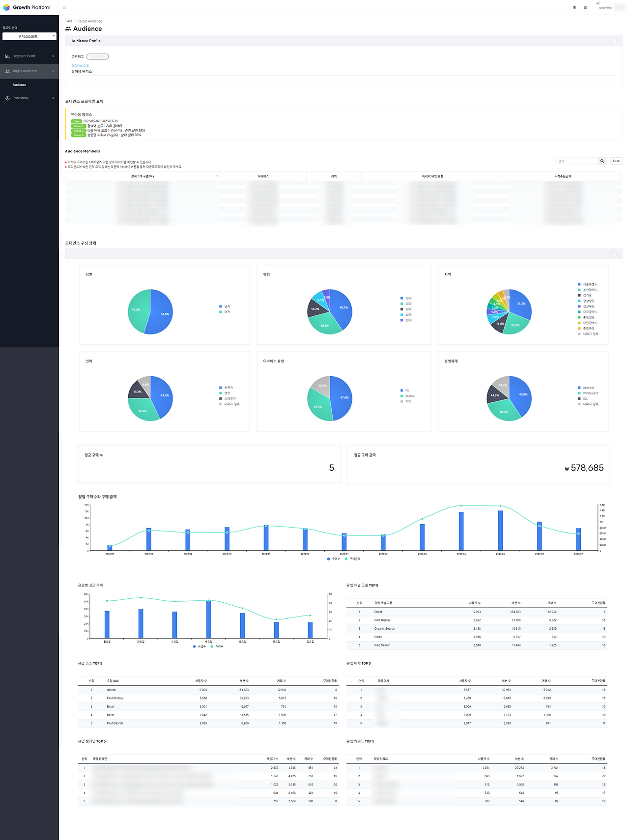Toggle the hamburger sidebar menu icon
This screenshot has height=840, width=629.
pyautogui.click(x=64, y=7)
